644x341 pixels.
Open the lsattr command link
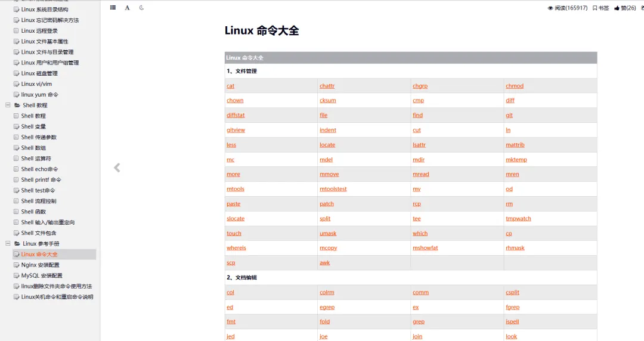pos(419,145)
